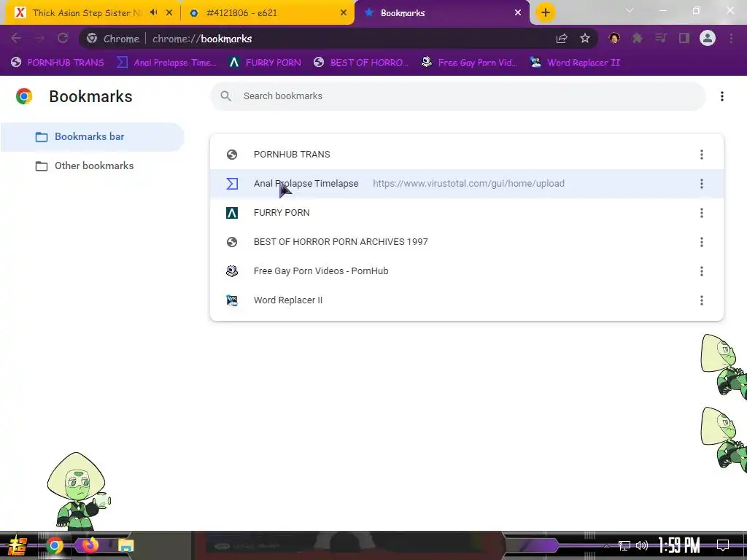Open the Chrome profile avatar
Screen dimensions: 747x560
tap(708, 38)
